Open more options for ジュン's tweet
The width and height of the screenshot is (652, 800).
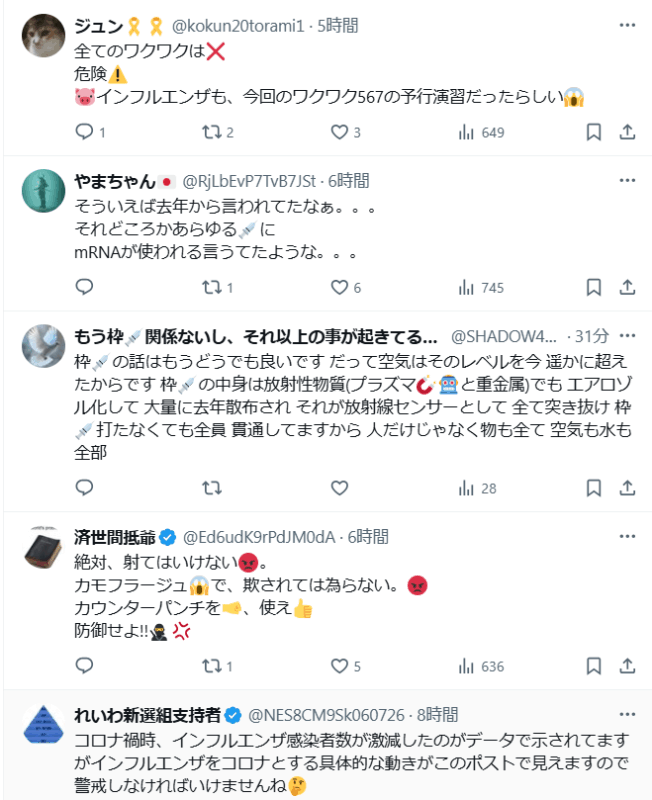tap(627, 23)
